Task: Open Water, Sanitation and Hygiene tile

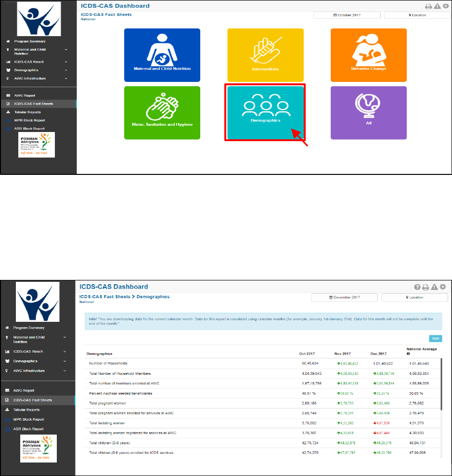Action: 162,113
